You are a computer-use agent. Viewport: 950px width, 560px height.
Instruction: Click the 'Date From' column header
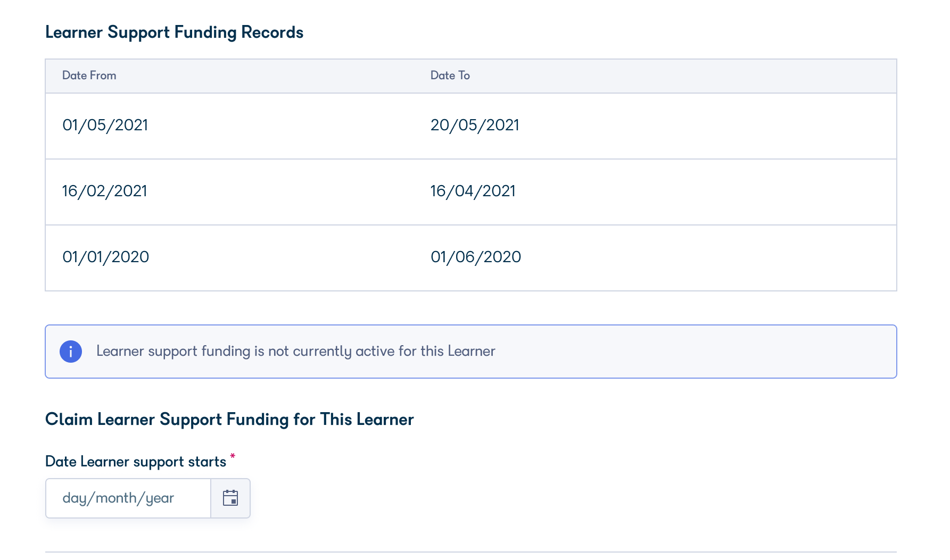click(x=89, y=76)
